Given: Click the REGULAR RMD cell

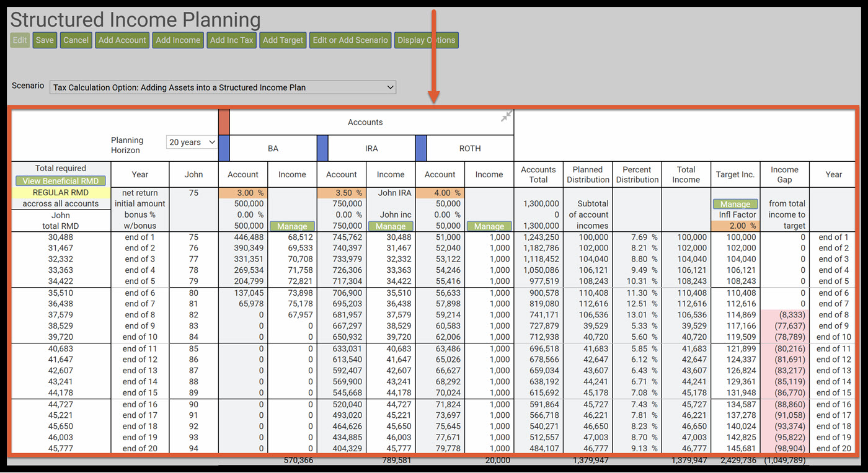Looking at the screenshot, I should [61, 193].
